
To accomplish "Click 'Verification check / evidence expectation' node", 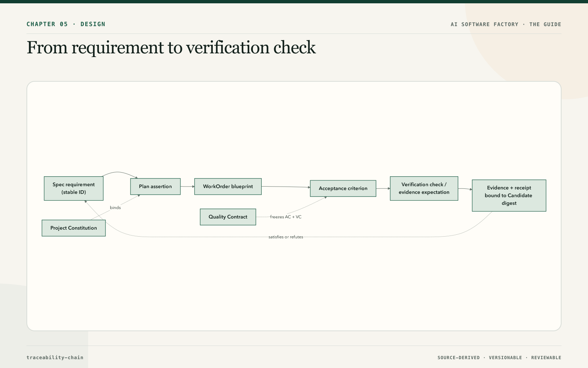I will tap(424, 188).
